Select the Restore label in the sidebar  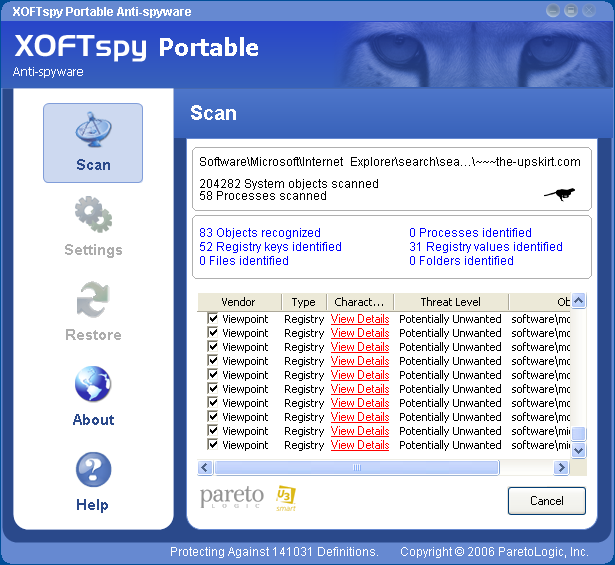(x=93, y=335)
